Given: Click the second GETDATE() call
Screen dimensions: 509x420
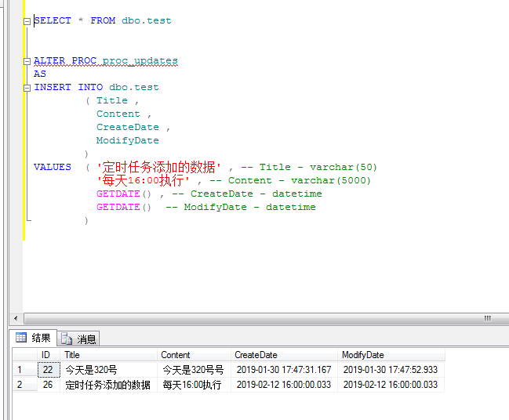Looking at the screenshot, I should [x=124, y=207].
